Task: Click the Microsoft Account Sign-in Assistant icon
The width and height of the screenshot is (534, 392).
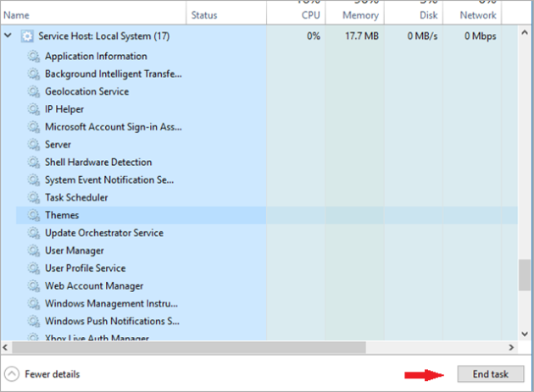Action: [33, 127]
